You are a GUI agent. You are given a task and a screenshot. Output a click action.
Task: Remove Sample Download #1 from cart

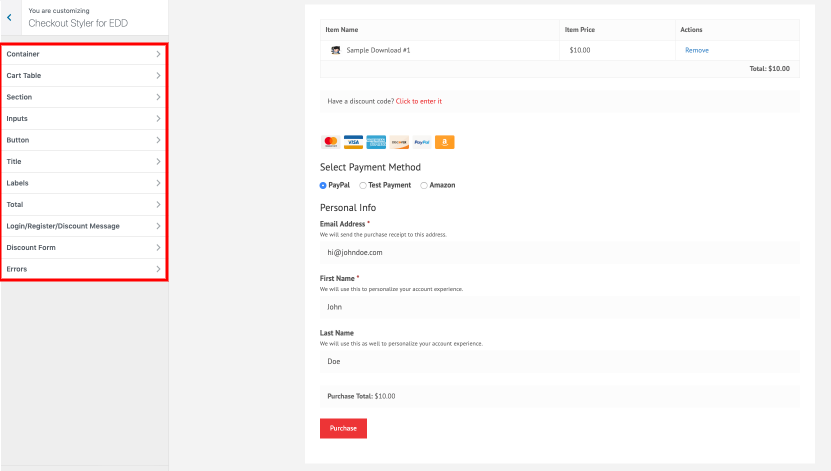697,50
